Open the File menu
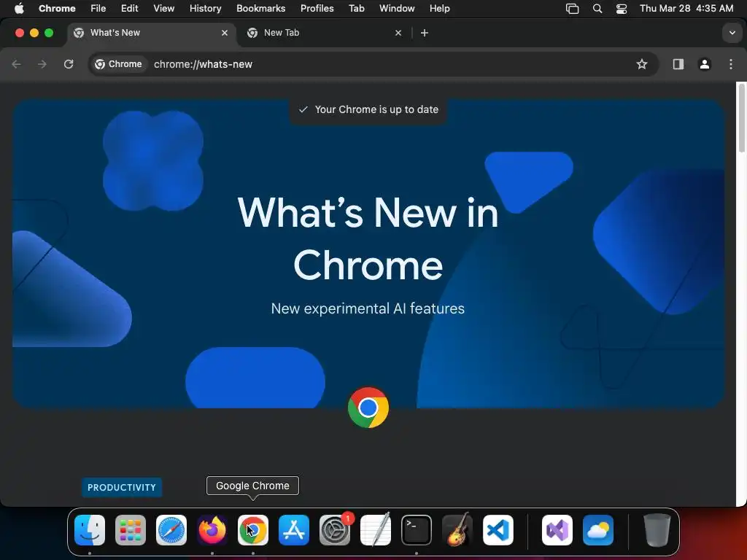 (98, 9)
